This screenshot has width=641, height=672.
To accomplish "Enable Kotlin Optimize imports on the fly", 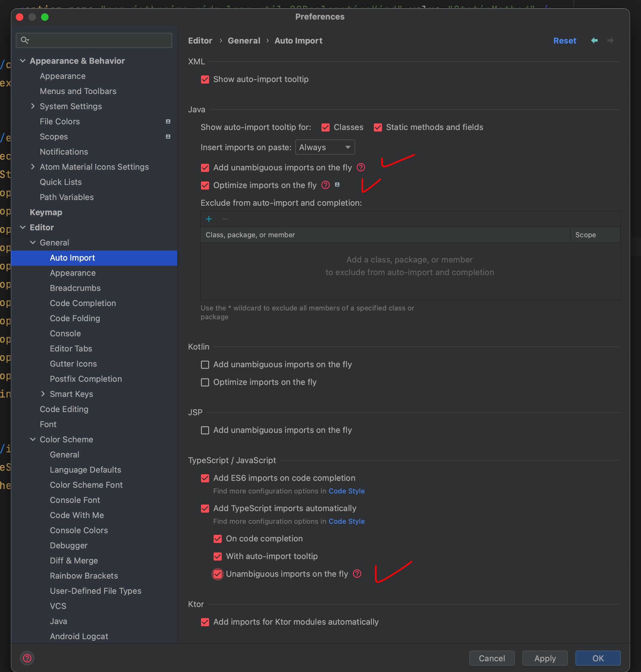I will (205, 382).
